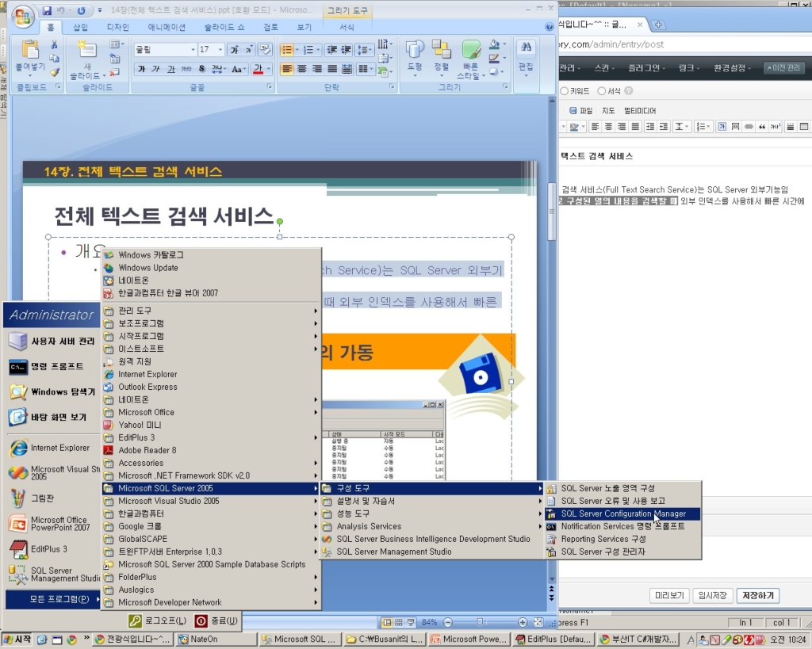Toggle bold formatting in PowerPoint ribbon
Image resolution: width=812 pixels, height=649 pixels.
point(141,69)
